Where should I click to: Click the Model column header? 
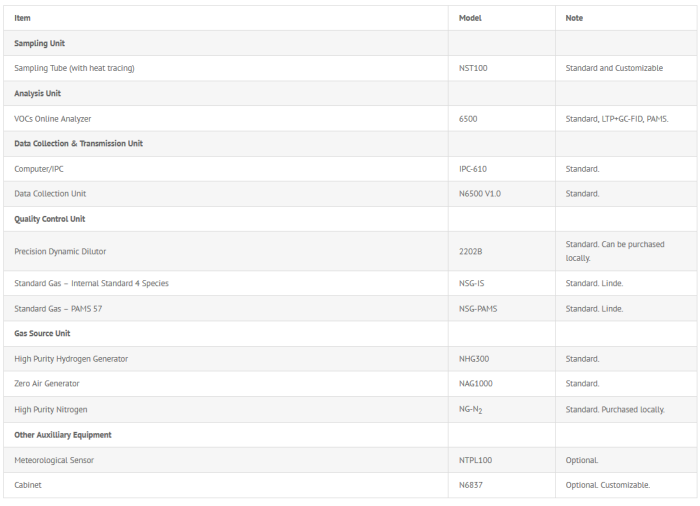click(x=470, y=18)
